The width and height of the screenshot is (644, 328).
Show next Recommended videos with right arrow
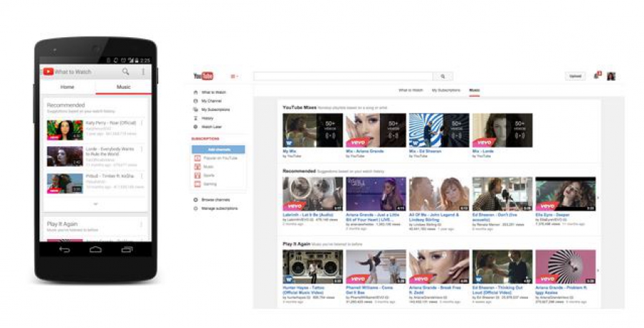(597, 198)
